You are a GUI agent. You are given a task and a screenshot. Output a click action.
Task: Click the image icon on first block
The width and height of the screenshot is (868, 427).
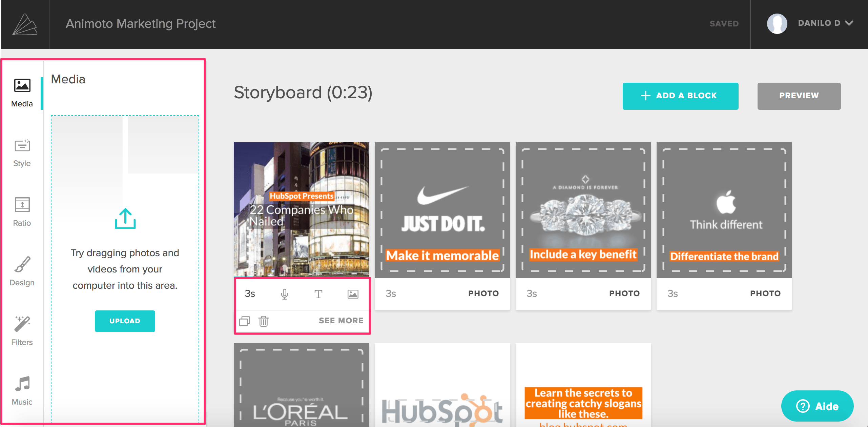353,294
